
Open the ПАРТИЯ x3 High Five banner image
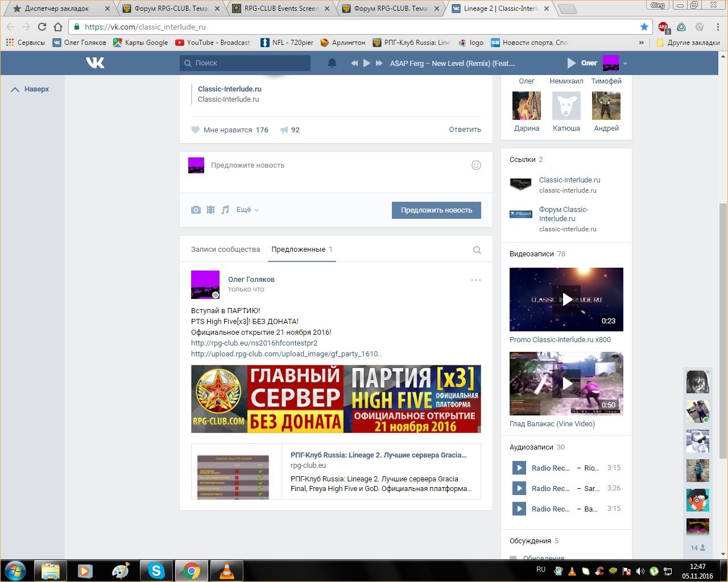tap(336, 399)
